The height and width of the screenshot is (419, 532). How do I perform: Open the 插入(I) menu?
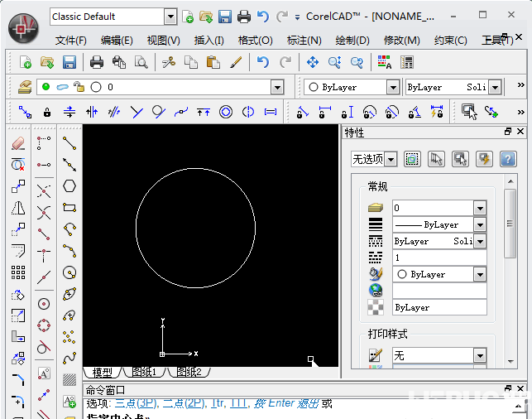(x=209, y=41)
